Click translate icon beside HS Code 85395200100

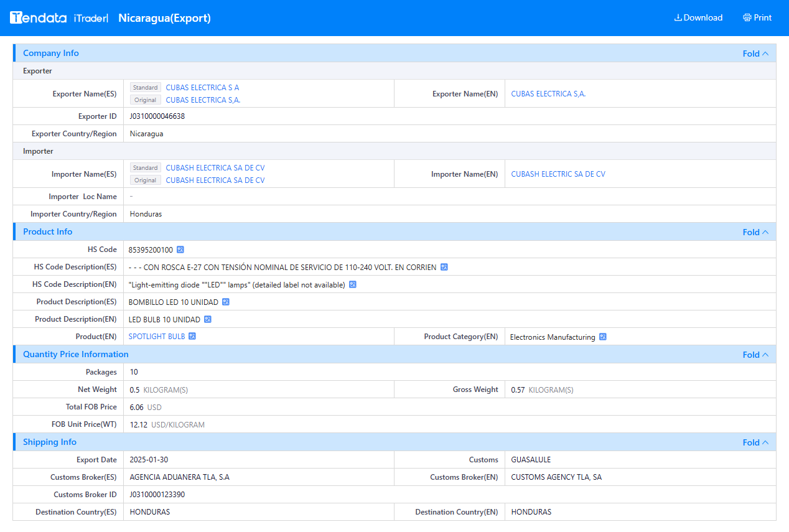(180, 250)
